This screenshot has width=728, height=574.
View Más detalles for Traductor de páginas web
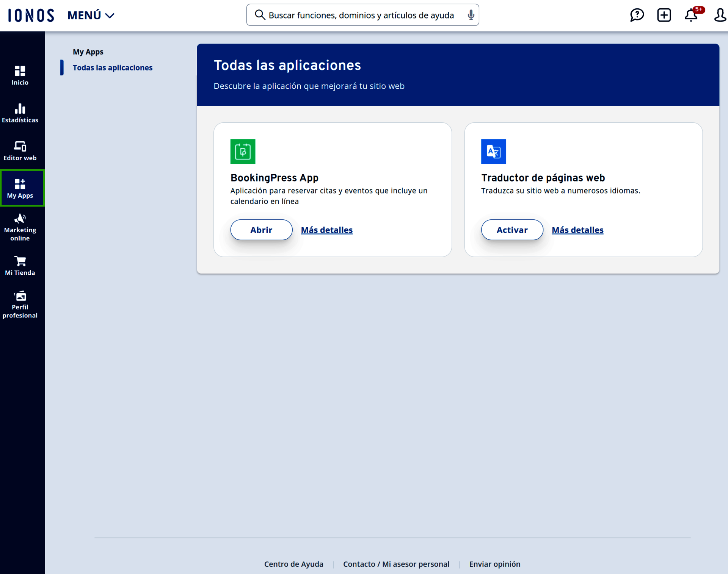(577, 230)
